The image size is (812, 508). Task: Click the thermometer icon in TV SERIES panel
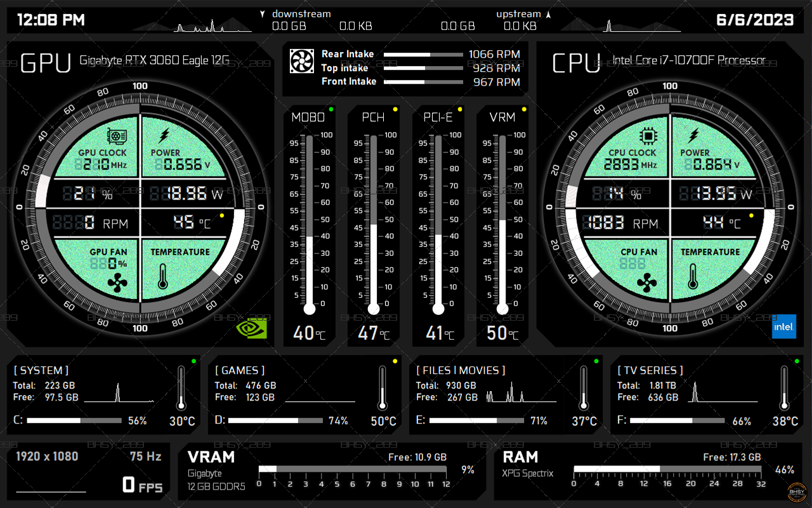785,388
